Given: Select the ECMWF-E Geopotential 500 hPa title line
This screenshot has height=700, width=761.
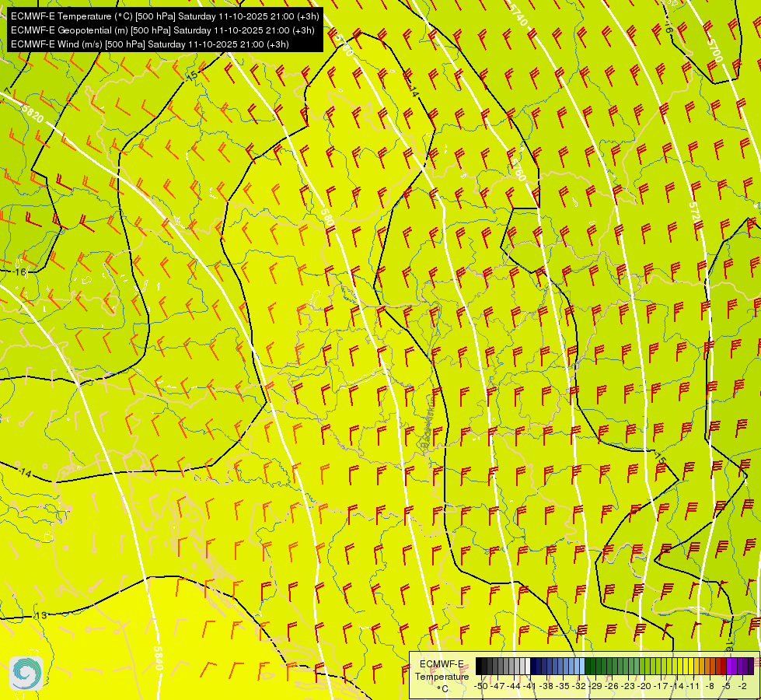Looking at the screenshot, I should [162, 30].
